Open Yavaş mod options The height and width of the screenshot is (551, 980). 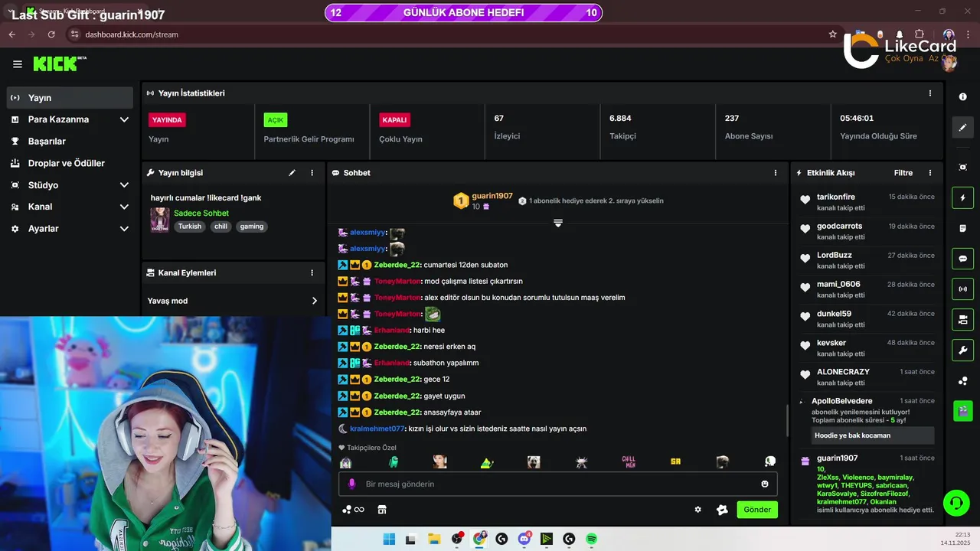pos(232,301)
